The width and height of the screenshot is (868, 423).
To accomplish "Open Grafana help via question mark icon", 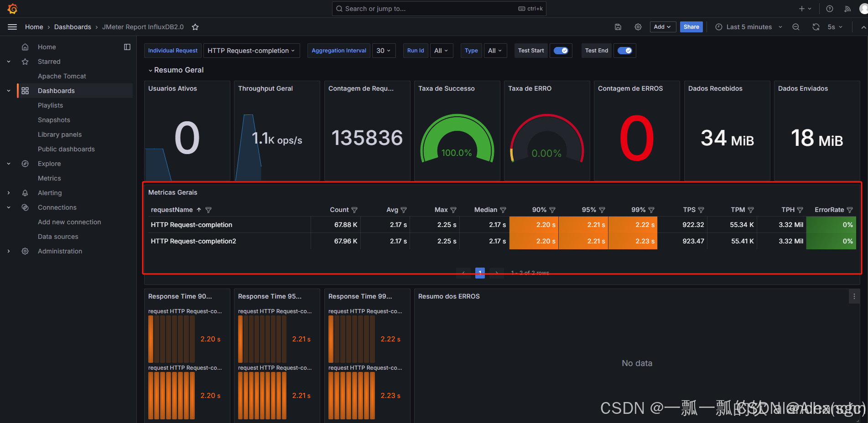I will coord(829,9).
